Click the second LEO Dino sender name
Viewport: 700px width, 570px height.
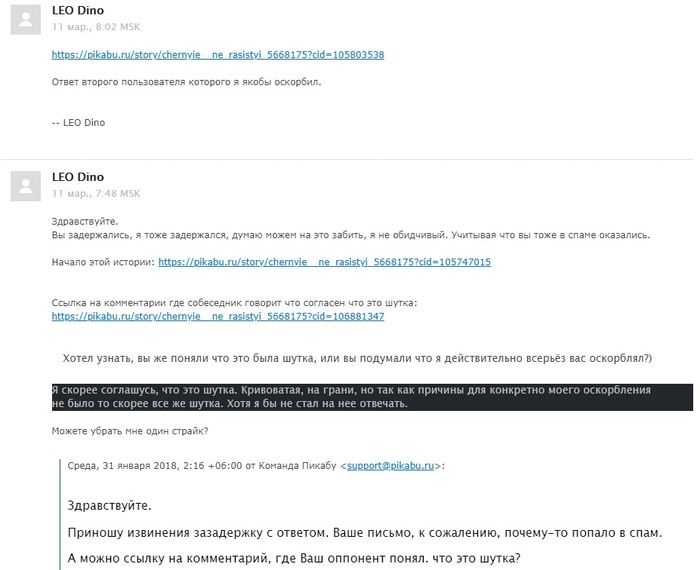78,177
